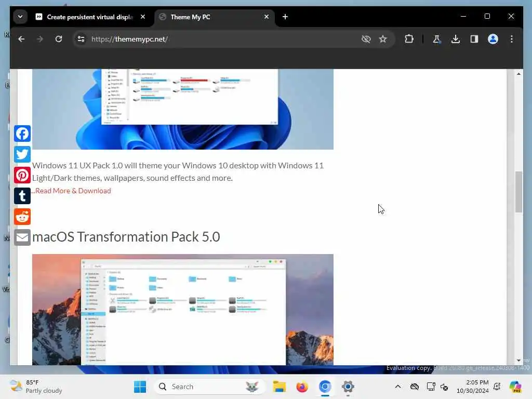Share page on Twitter
Viewport: 532px width, 399px height.
tap(22, 154)
